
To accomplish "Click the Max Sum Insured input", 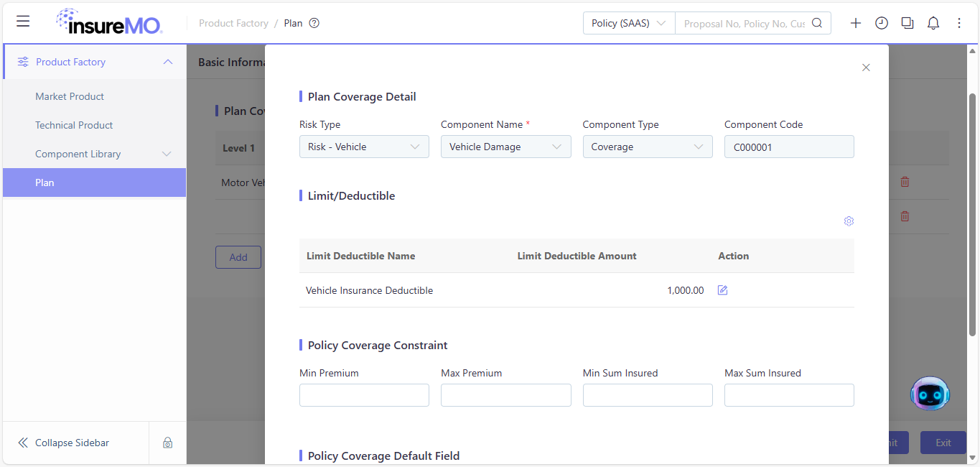I will 789,395.
